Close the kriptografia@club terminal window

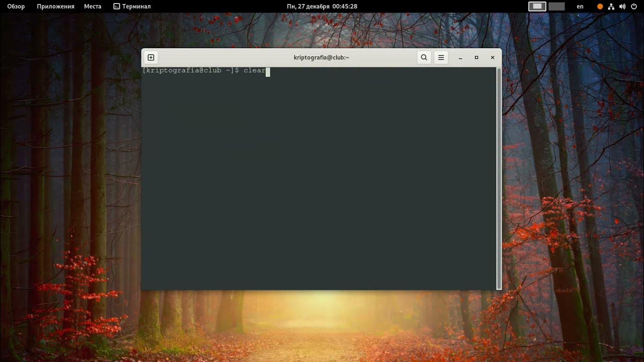click(493, 58)
